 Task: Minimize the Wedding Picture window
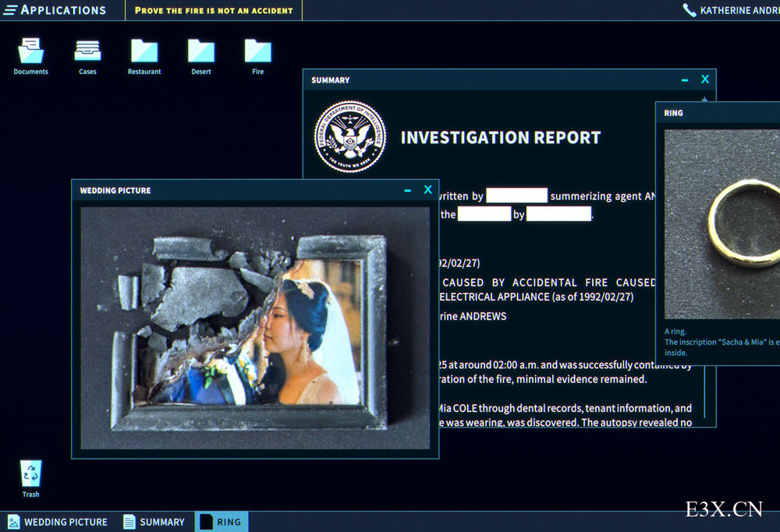(408, 190)
